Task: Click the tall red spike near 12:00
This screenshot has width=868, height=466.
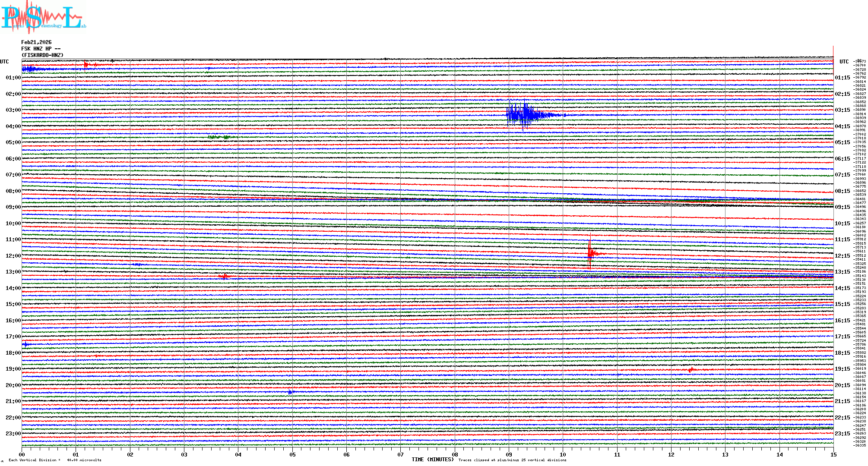Action: (590, 253)
